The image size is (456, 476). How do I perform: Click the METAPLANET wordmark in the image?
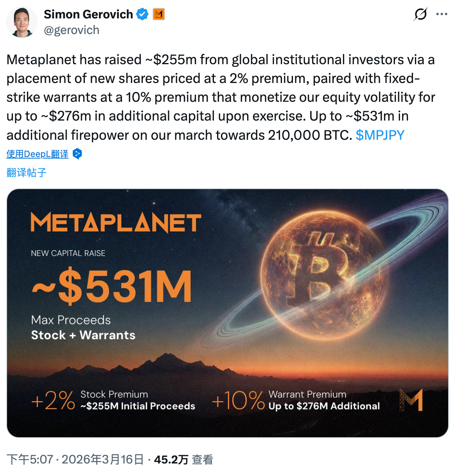point(116,223)
